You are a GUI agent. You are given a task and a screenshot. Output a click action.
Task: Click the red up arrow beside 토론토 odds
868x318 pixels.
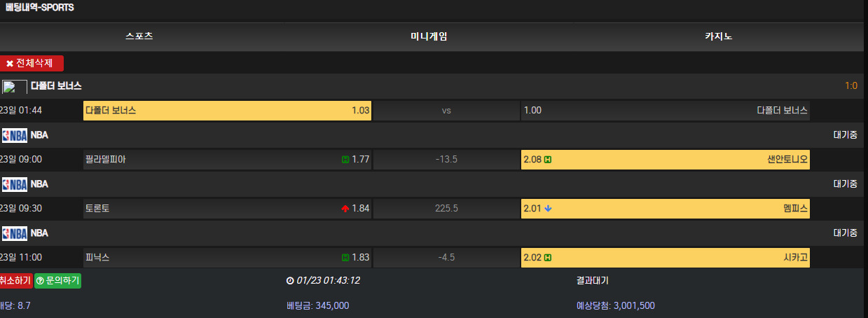click(345, 209)
